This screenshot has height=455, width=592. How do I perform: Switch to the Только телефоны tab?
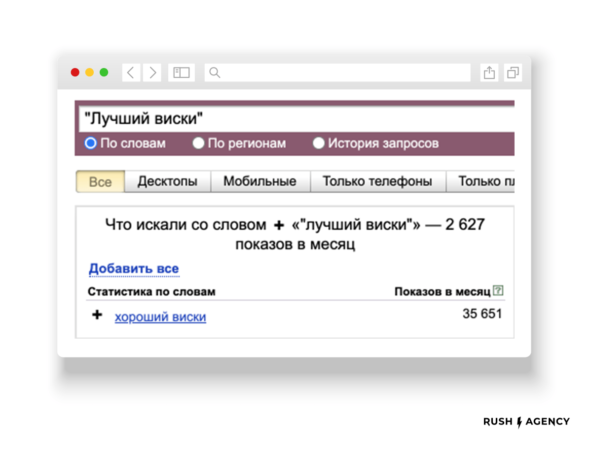click(377, 182)
